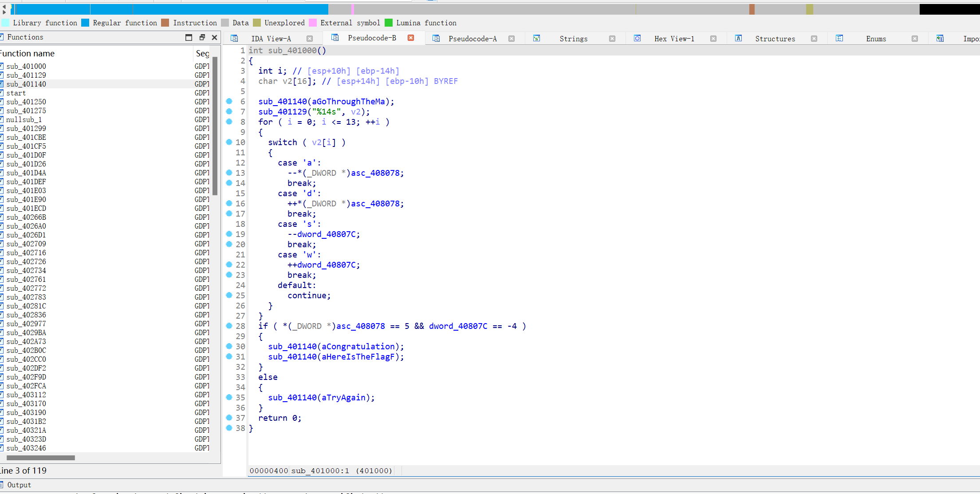Select the start function entry
The image size is (980, 494).
coord(16,93)
